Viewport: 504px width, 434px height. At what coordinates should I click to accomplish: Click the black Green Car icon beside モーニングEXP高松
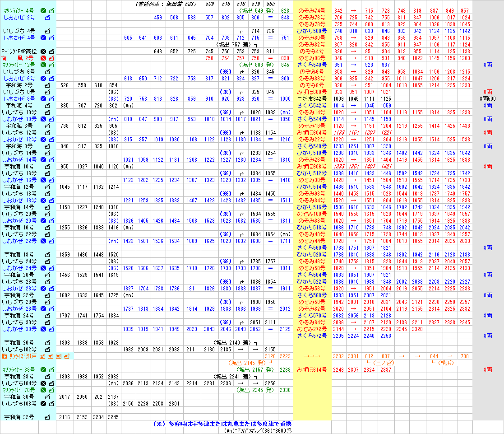pyautogui.click(x=43, y=51)
